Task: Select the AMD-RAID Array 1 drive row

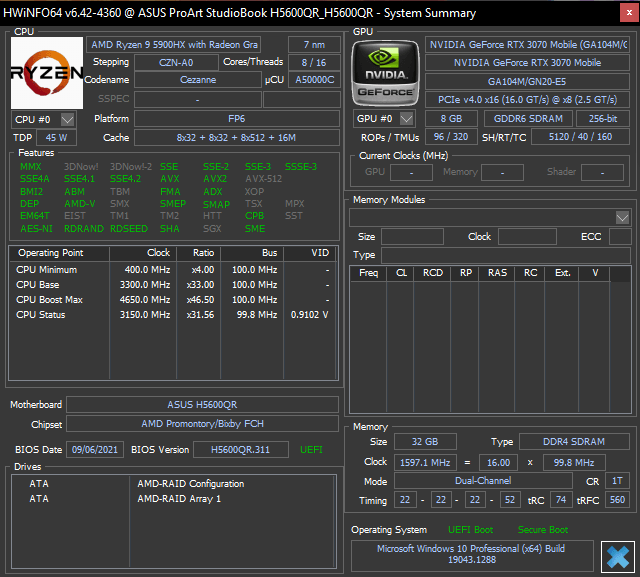Action: pyautogui.click(x=173, y=499)
